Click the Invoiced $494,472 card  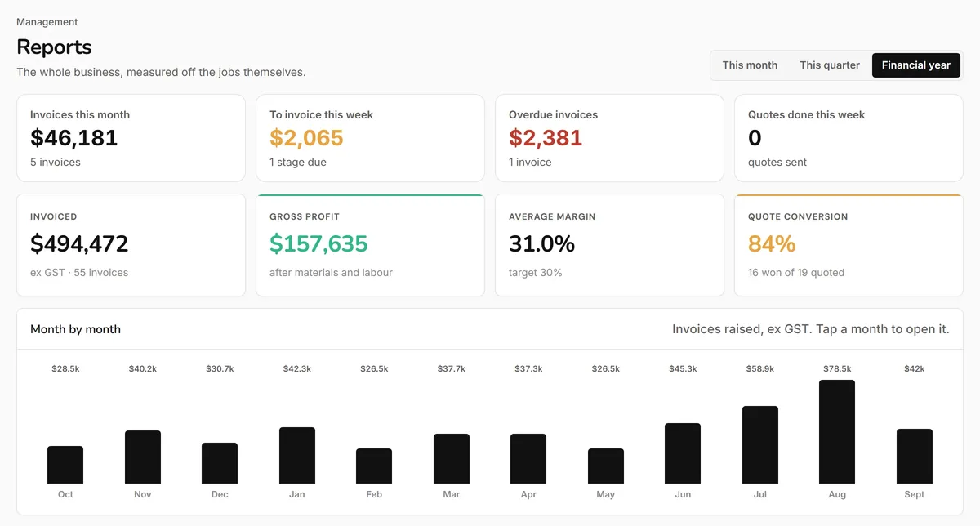click(x=131, y=245)
